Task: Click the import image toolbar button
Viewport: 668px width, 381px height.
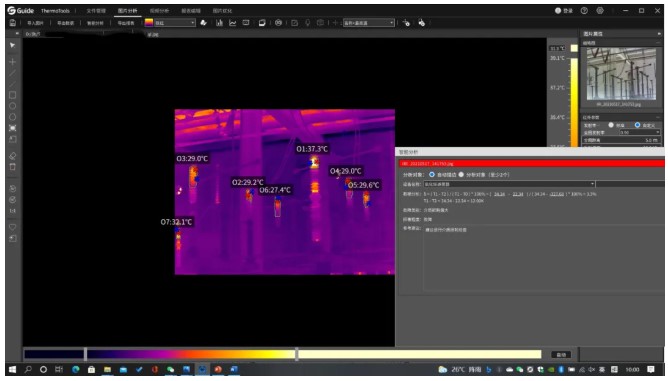Action: pos(35,23)
